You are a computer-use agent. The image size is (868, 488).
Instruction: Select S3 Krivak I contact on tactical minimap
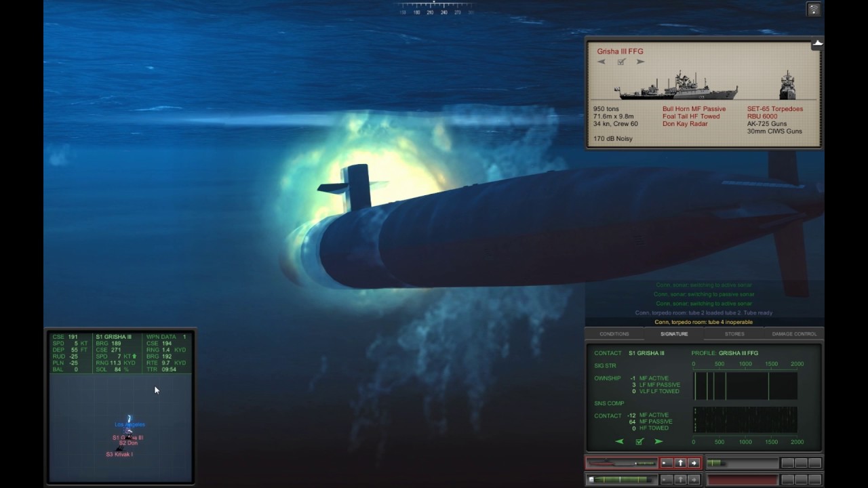click(x=119, y=454)
